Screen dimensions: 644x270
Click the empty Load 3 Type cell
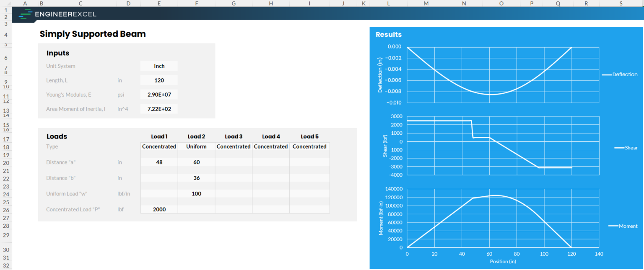point(234,147)
